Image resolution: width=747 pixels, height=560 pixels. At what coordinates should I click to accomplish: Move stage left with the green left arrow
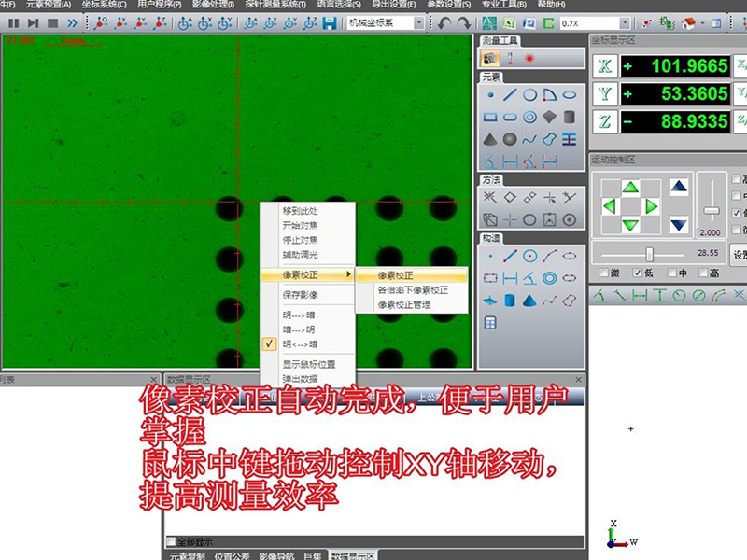610,206
